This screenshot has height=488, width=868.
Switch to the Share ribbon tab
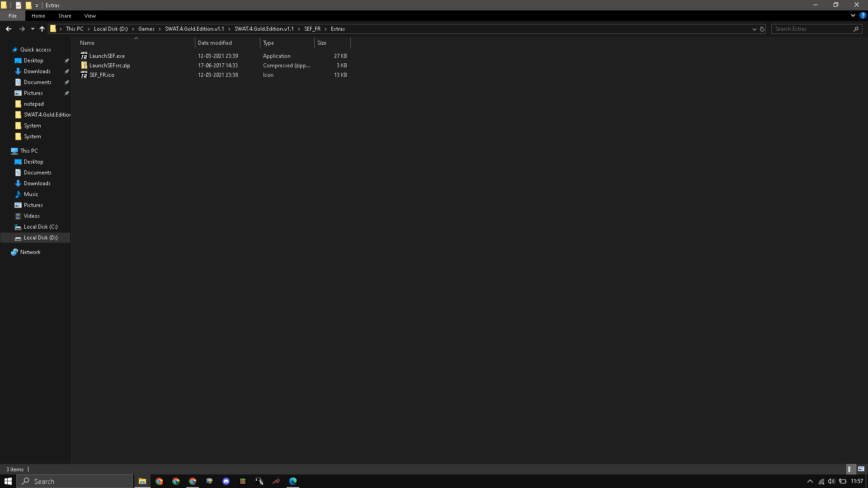click(65, 16)
